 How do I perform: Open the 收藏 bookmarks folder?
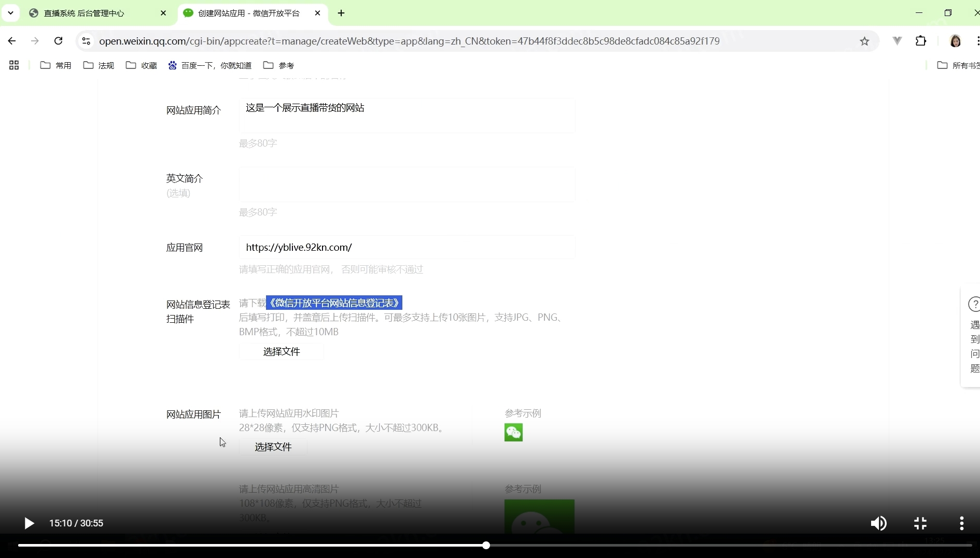coord(142,65)
